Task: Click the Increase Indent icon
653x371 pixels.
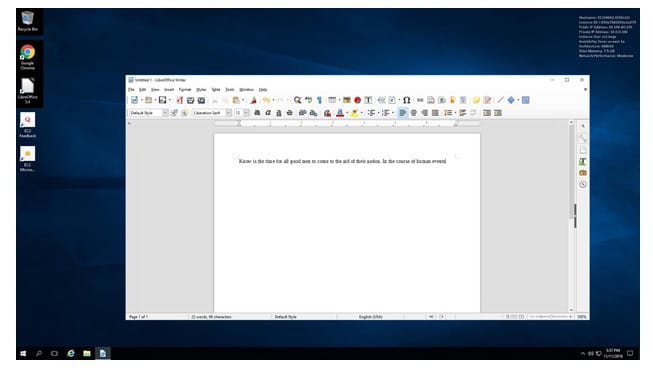Action: [x=487, y=113]
